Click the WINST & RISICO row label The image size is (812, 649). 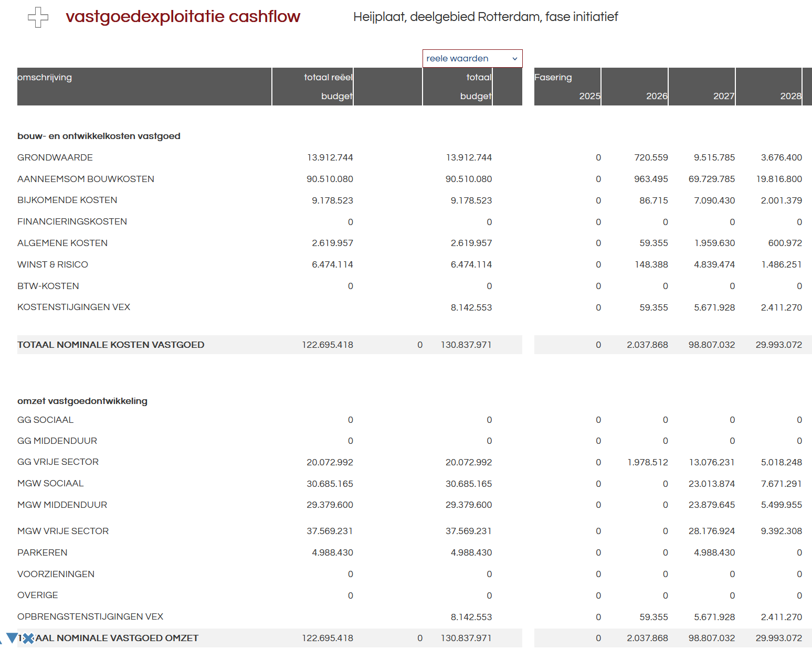52,264
